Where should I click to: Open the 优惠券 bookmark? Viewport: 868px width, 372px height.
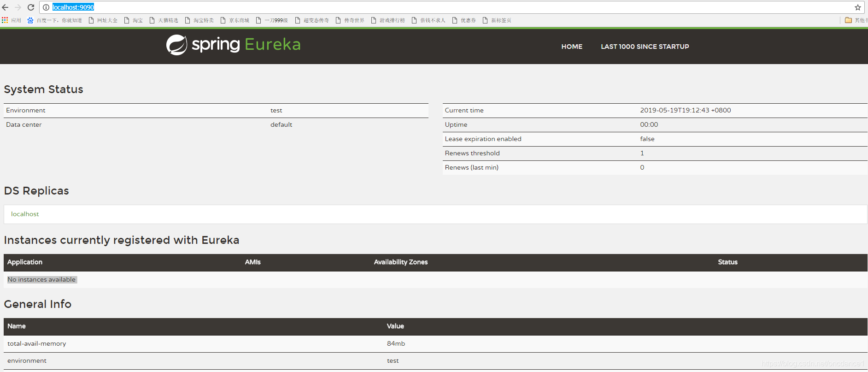point(464,20)
